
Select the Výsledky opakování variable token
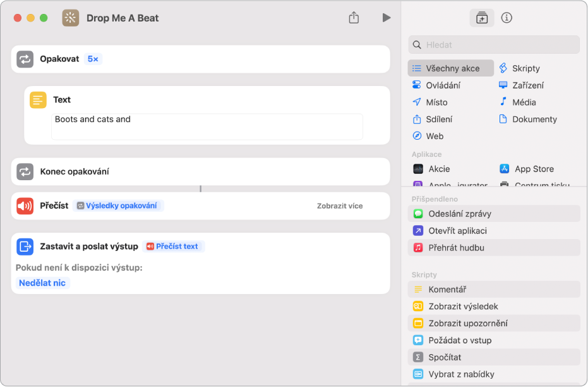[117, 206]
